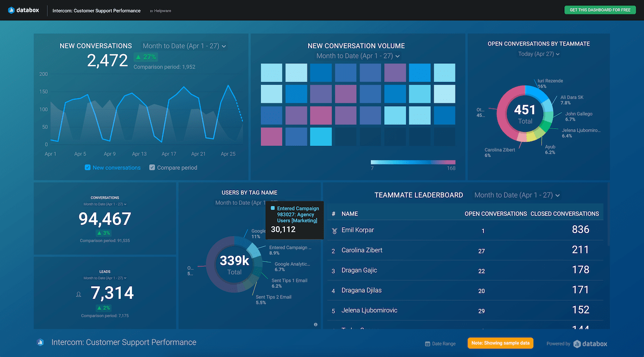This screenshot has height=357, width=644.
Task: Select the Emil Korpar leaderboard row
Action: (465, 230)
